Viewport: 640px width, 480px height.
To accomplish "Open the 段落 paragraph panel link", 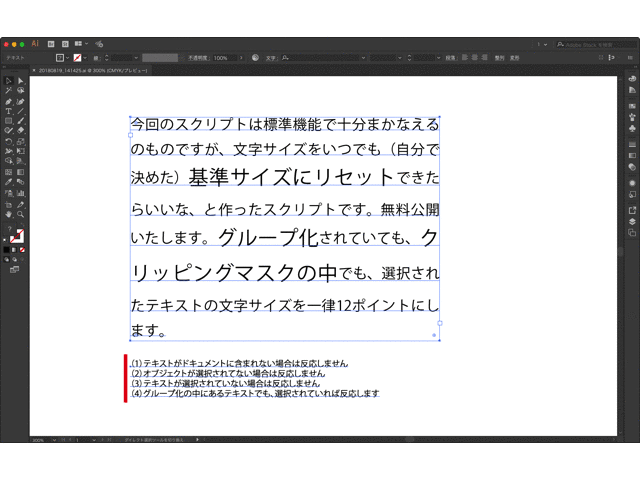I will [450, 58].
